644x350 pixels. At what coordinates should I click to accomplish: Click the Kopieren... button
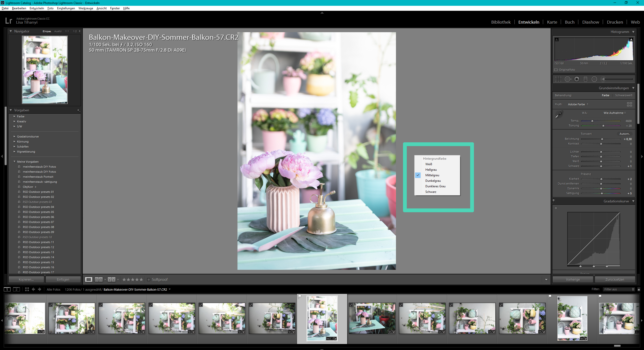[26, 280]
